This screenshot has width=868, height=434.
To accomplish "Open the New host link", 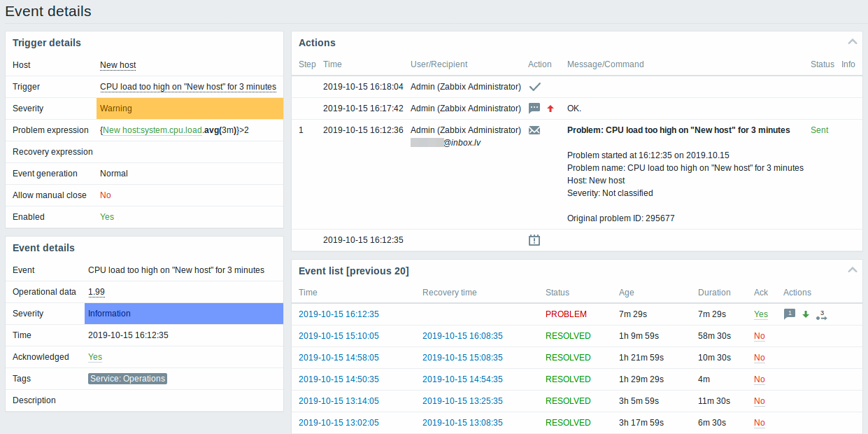I will 118,65.
